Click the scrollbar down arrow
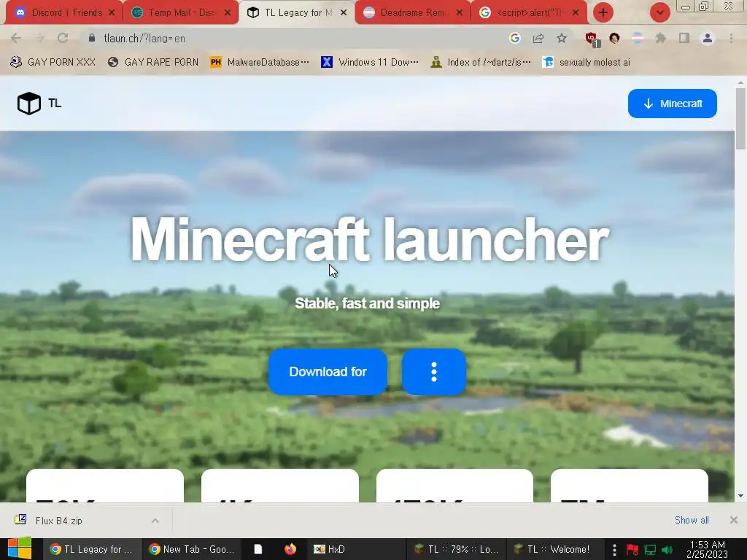The image size is (747, 560). click(740, 496)
